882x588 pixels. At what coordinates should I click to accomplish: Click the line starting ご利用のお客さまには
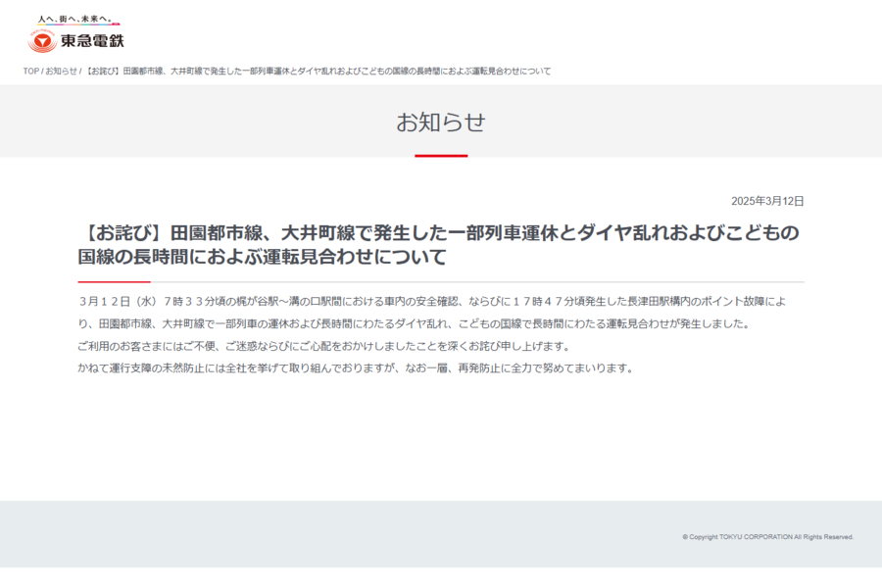[324, 346]
